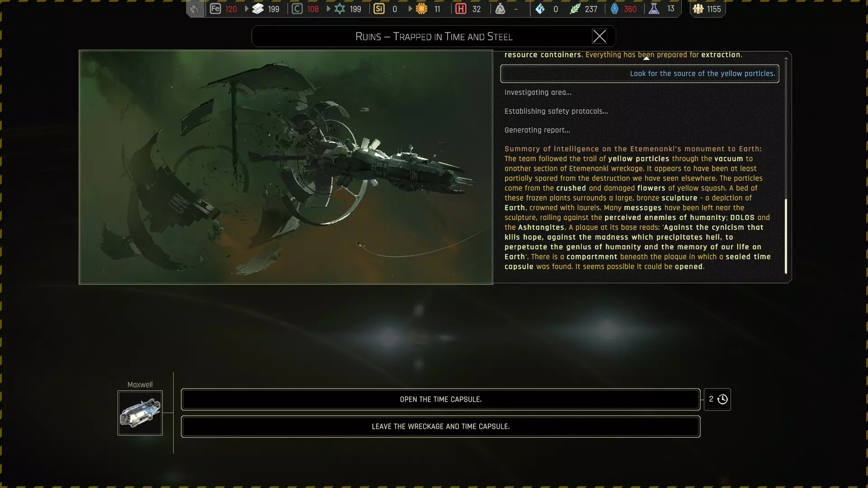Viewport: 868px width, 488px height.
Task: Click the purple science flask icon
Action: 654,9
